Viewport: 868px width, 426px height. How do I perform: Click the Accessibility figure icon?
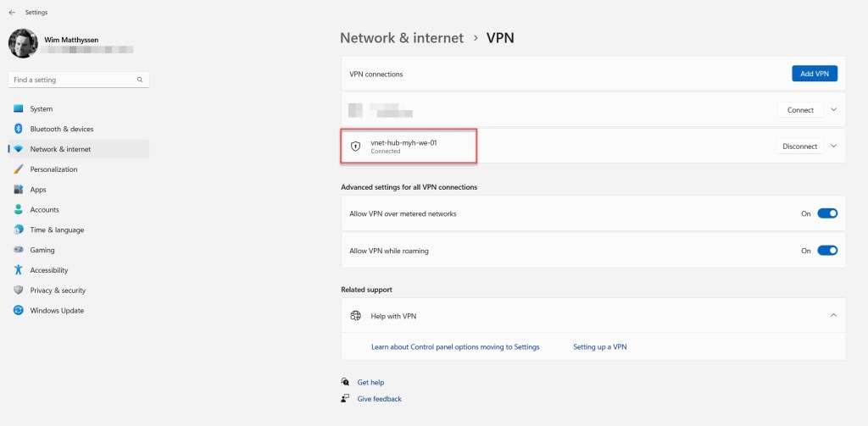point(18,270)
